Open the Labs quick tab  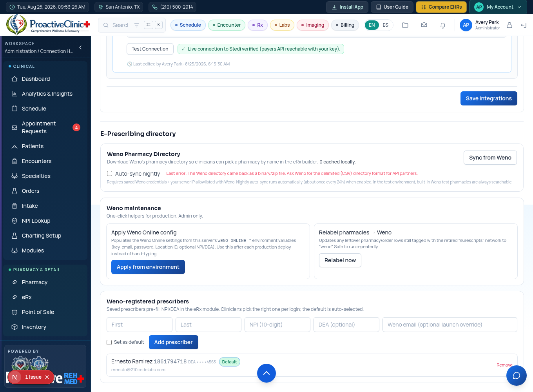[282, 25]
